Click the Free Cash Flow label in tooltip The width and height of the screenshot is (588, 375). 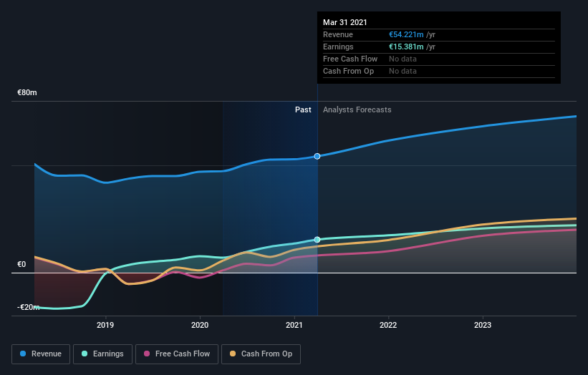[x=350, y=59]
